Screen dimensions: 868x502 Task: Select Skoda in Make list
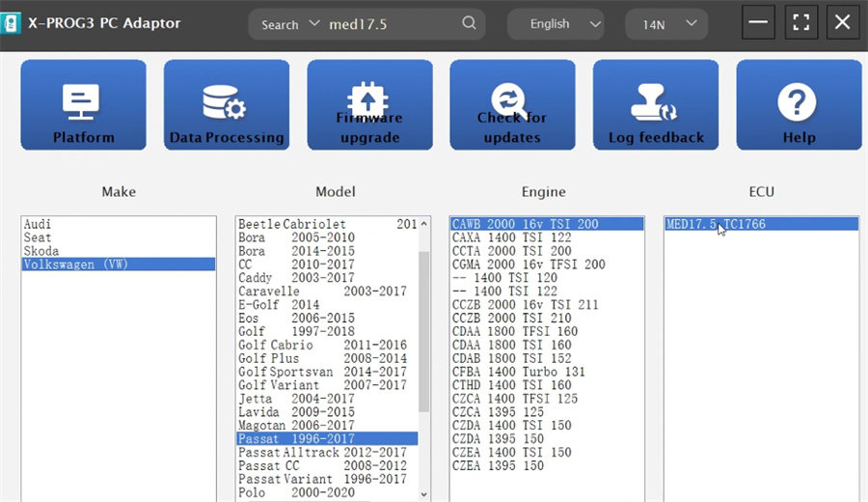pos(119,250)
